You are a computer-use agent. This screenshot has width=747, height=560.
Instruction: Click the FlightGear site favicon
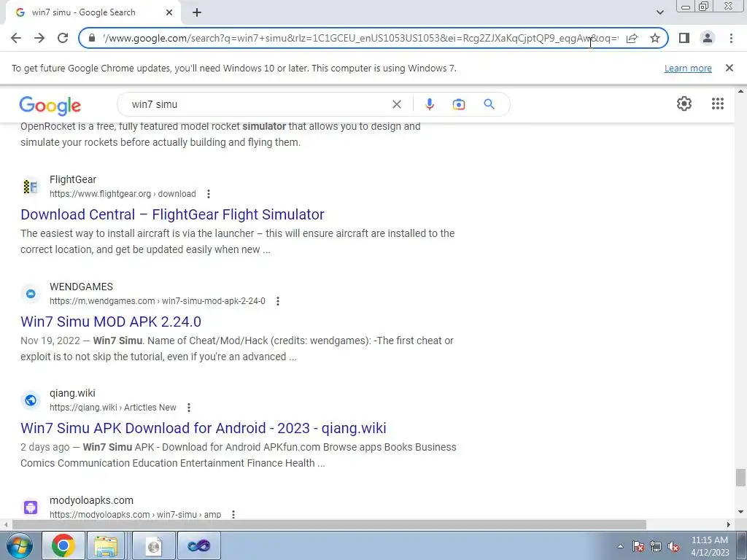click(31, 187)
